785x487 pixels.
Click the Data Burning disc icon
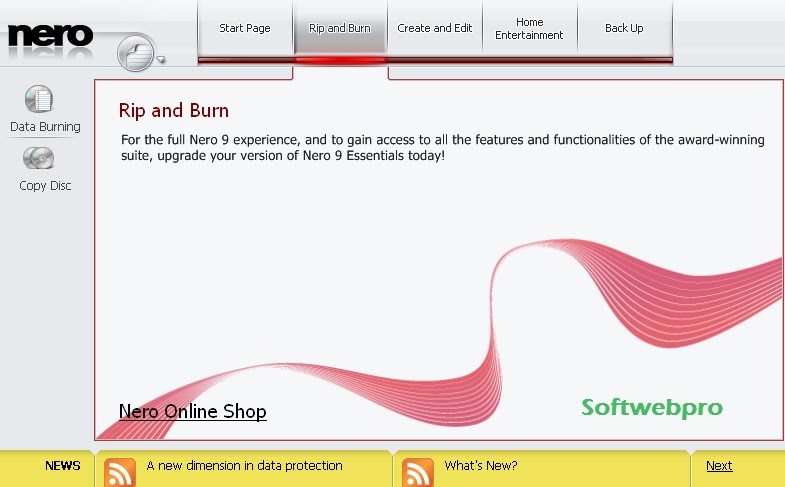tap(39, 99)
